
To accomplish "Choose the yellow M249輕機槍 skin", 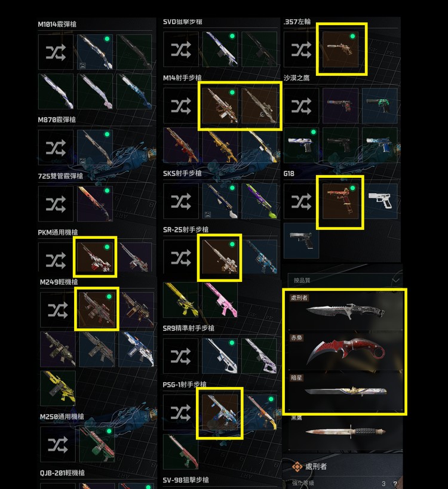I will pyautogui.click(x=58, y=388).
